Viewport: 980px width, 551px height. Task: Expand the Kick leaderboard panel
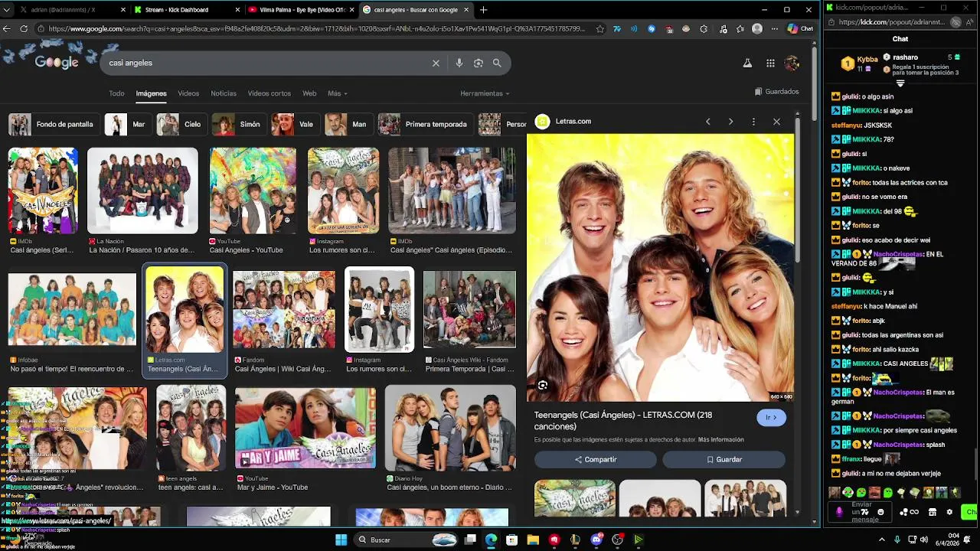(x=900, y=83)
